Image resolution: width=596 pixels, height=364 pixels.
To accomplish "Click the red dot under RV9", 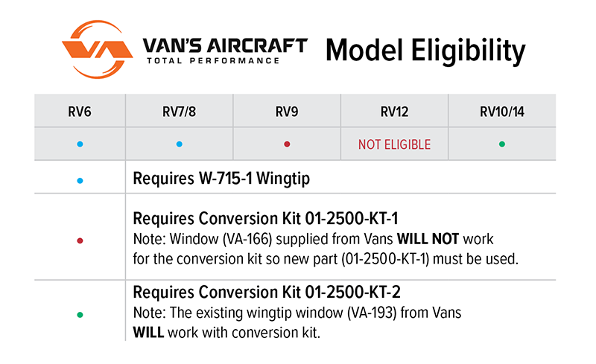I will point(287,144).
